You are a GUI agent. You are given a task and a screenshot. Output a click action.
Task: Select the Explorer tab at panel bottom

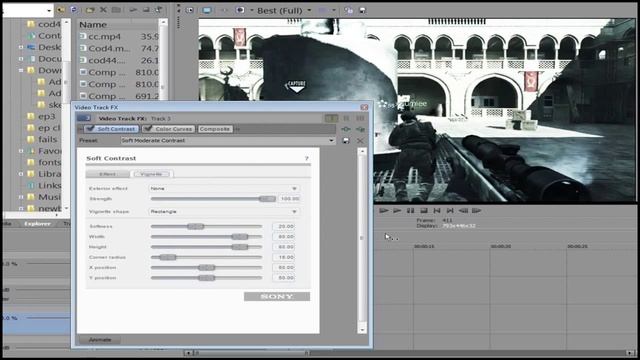(37, 224)
